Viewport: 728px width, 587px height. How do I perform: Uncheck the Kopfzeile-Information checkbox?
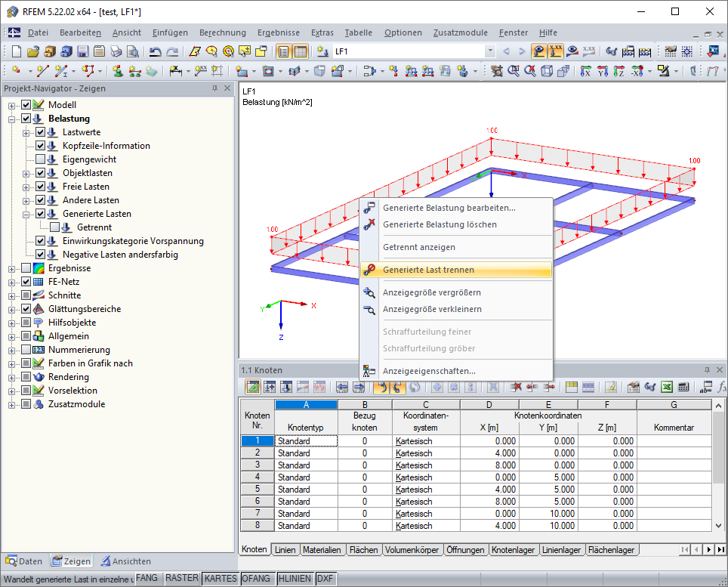(40, 146)
